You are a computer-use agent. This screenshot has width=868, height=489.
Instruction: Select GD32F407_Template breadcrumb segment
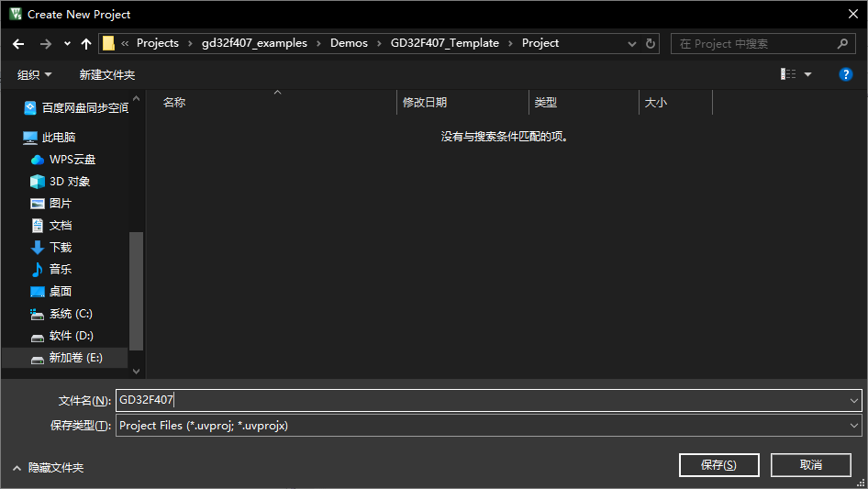[x=444, y=43]
